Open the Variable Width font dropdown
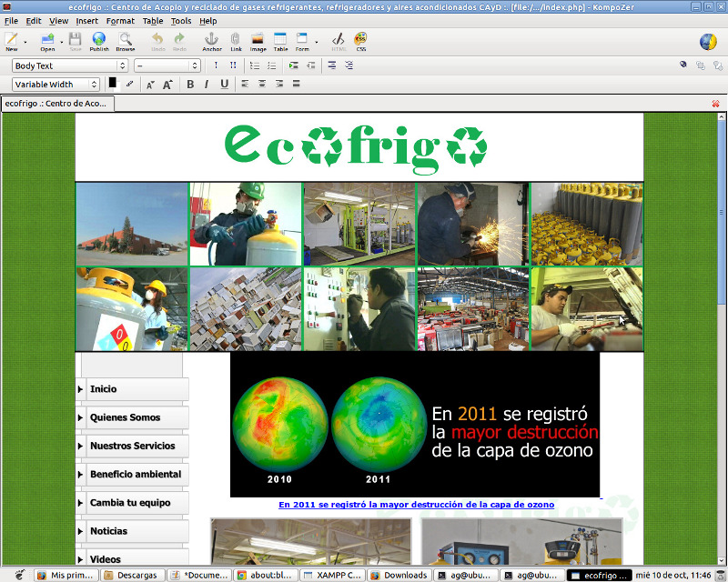Screen dimensions: 728x582 56,84
